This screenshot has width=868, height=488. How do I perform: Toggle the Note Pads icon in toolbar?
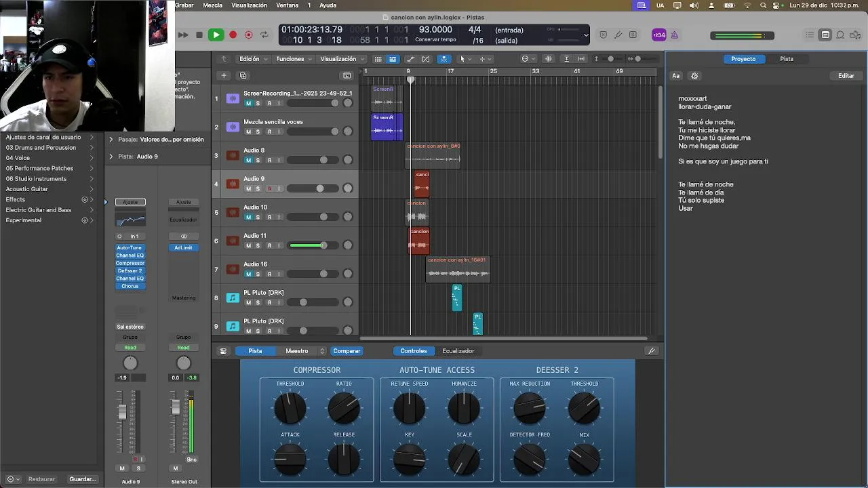[x=825, y=35]
